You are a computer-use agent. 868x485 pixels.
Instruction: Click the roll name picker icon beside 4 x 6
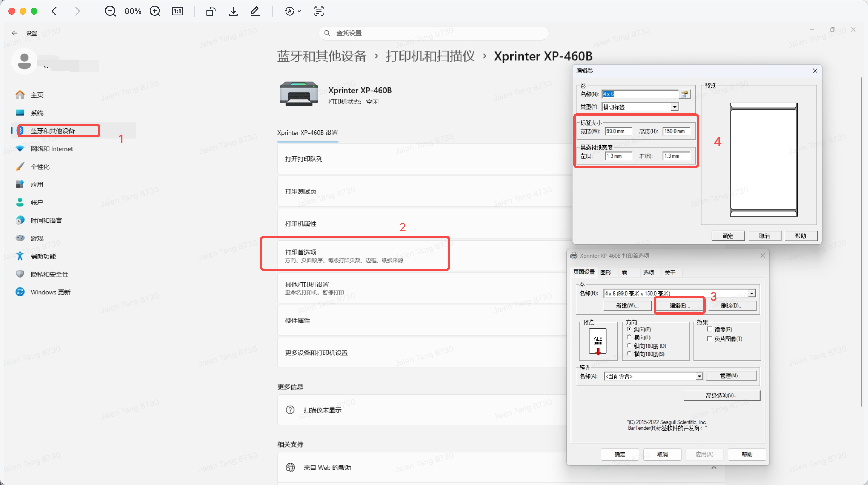[x=684, y=94]
